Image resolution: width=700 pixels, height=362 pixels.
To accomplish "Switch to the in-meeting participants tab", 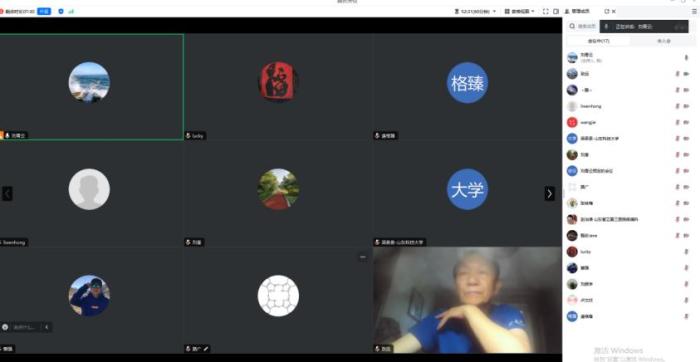I will pos(598,41).
